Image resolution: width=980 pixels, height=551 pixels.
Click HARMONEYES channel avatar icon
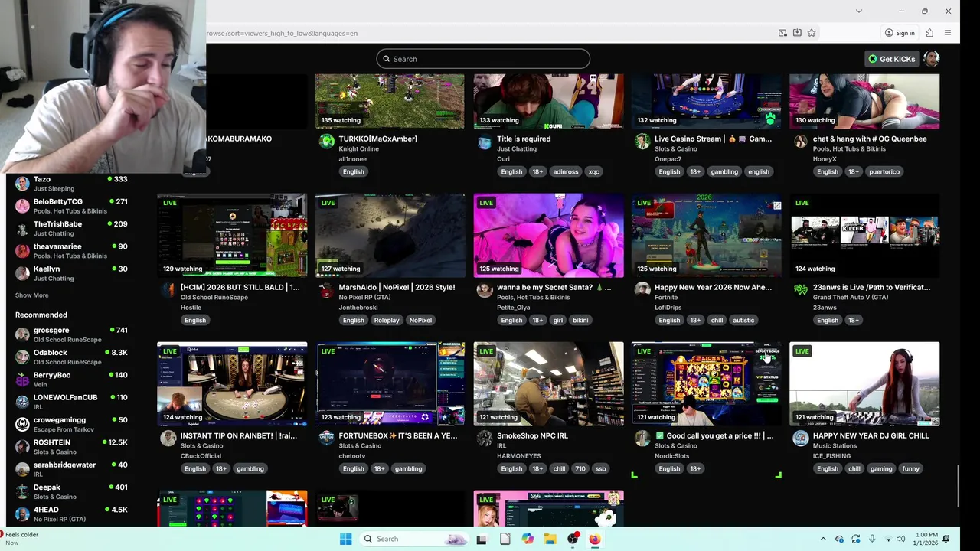pyautogui.click(x=484, y=439)
